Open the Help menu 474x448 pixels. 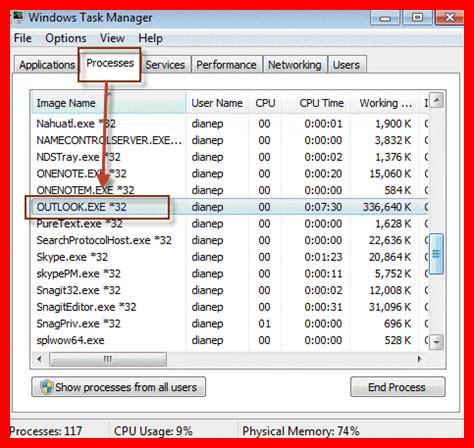[x=150, y=38]
